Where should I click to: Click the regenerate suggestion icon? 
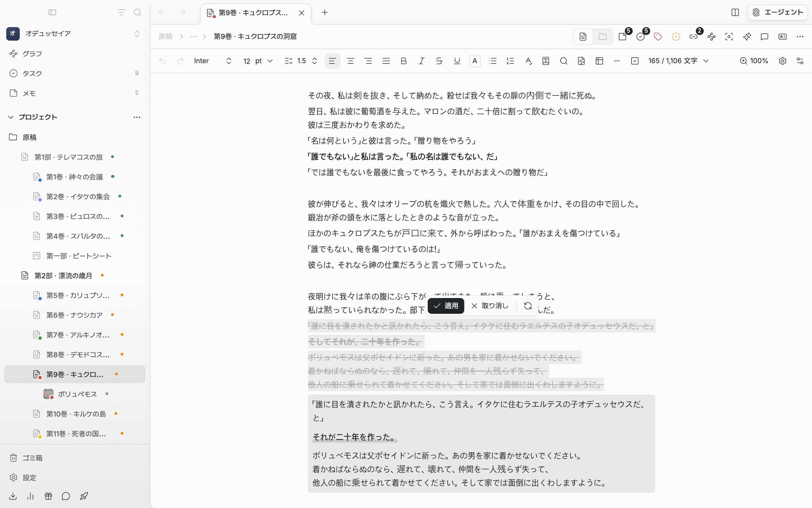click(x=528, y=306)
